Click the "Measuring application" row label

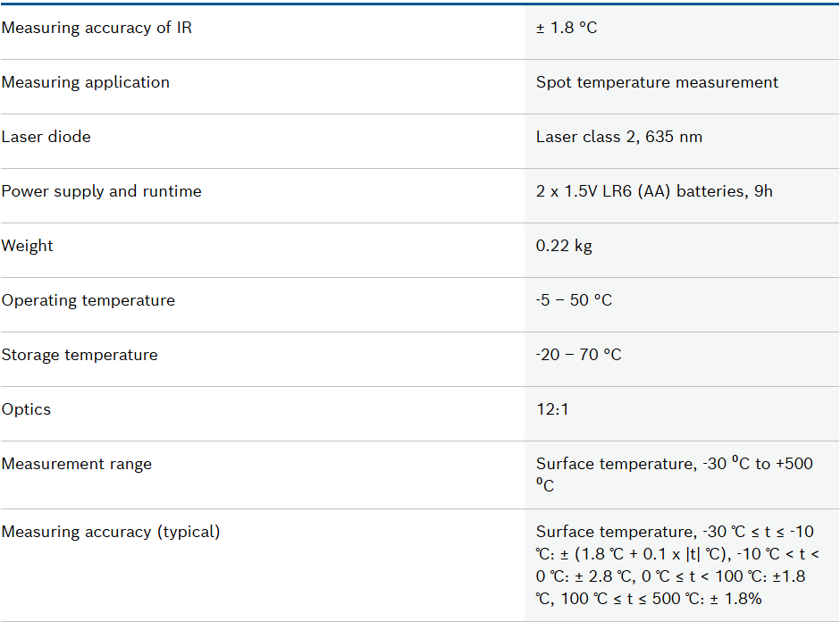tap(86, 82)
